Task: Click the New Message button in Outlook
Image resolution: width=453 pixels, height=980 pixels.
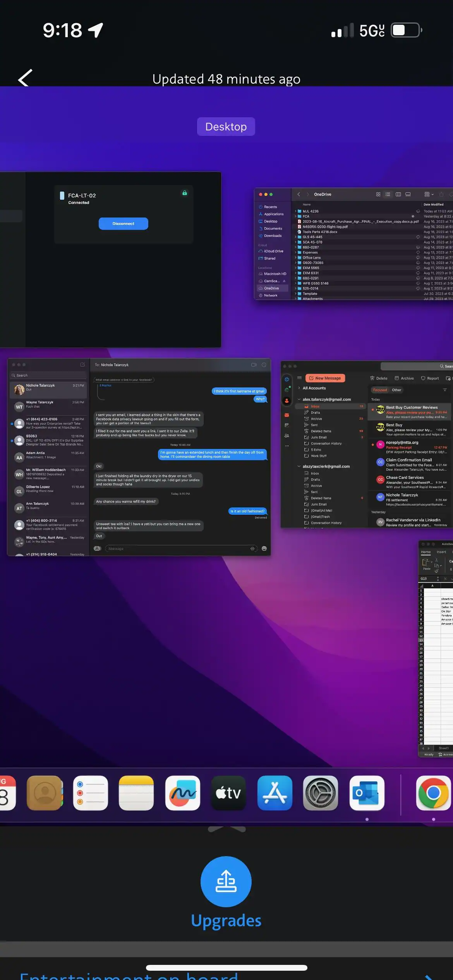Action: (325, 378)
